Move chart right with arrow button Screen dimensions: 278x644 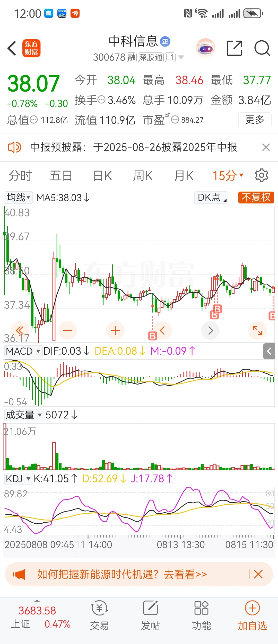coord(210,330)
